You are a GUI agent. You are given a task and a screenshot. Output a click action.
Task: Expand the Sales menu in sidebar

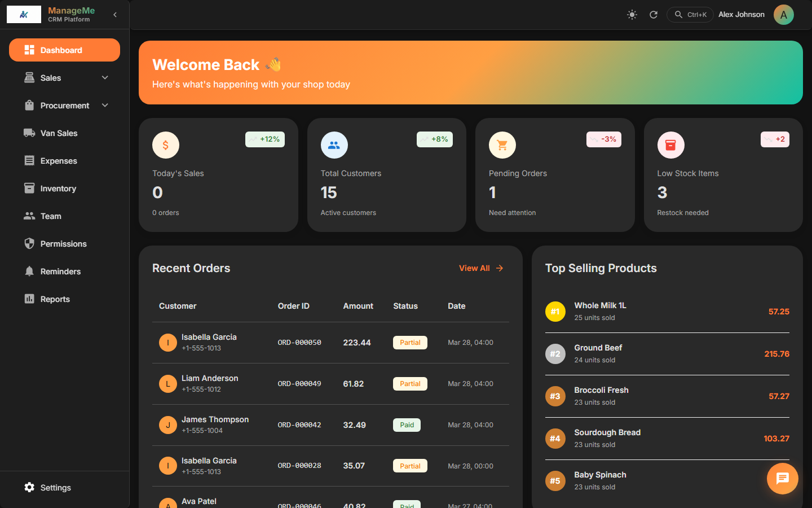(105, 77)
